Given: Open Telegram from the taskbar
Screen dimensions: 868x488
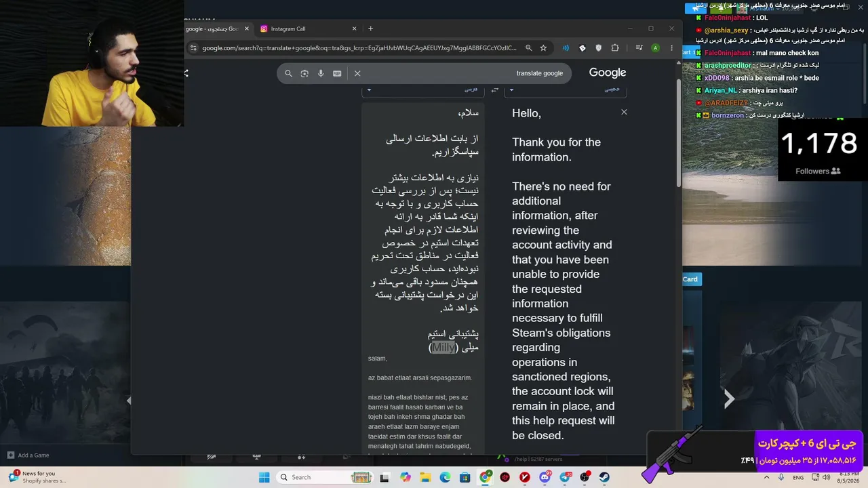Looking at the screenshot, I should point(565,477).
